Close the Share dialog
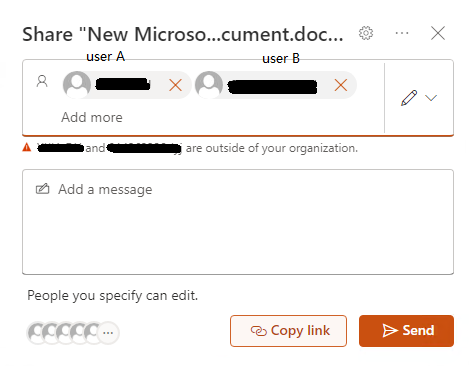The width and height of the screenshot is (469, 386). click(438, 33)
